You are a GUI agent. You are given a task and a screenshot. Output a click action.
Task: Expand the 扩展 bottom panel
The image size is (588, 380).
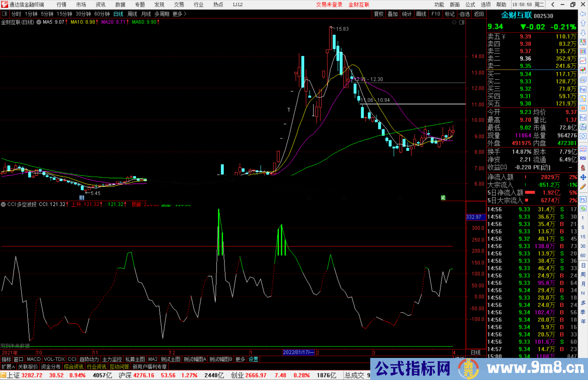pyautogui.click(x=8, y=367)
